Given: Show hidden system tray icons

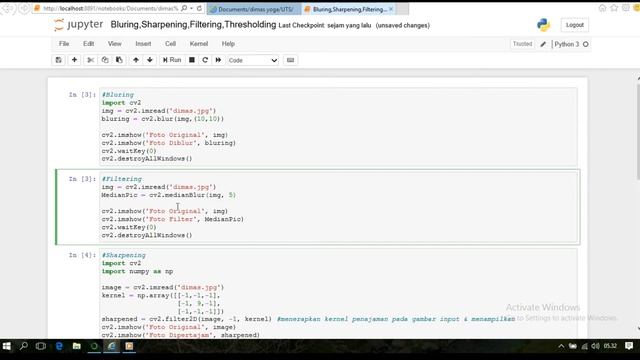Looking at the screenshot, I should [x=561, y=346].
